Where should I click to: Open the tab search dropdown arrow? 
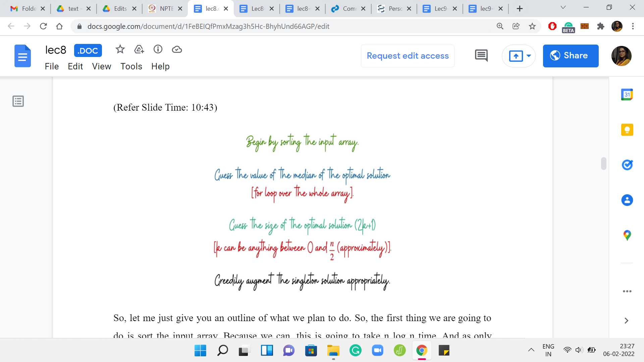tap(563, 8)
